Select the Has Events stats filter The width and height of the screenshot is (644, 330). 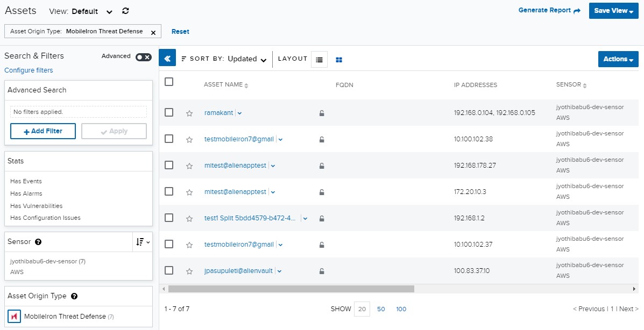click(x=25, y=181)
